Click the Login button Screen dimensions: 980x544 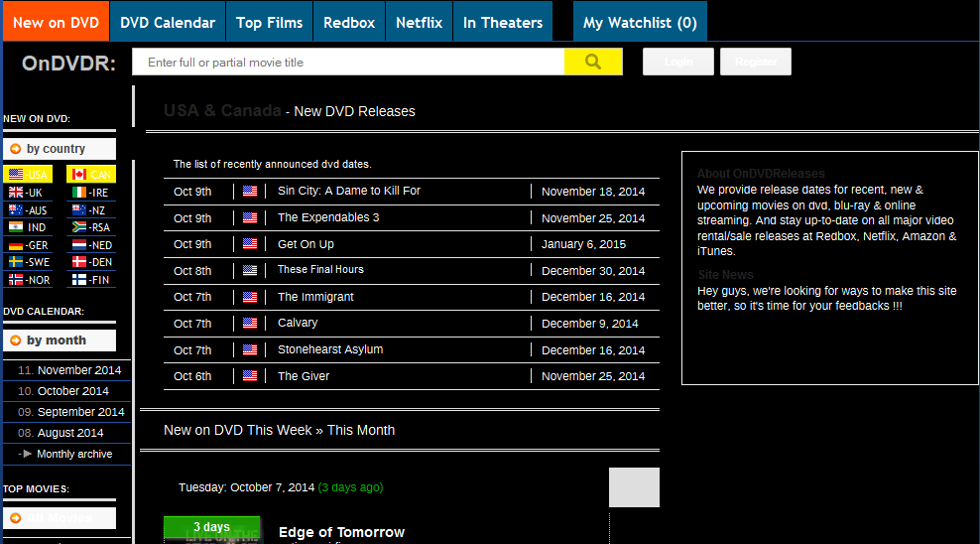pos(678,62)
